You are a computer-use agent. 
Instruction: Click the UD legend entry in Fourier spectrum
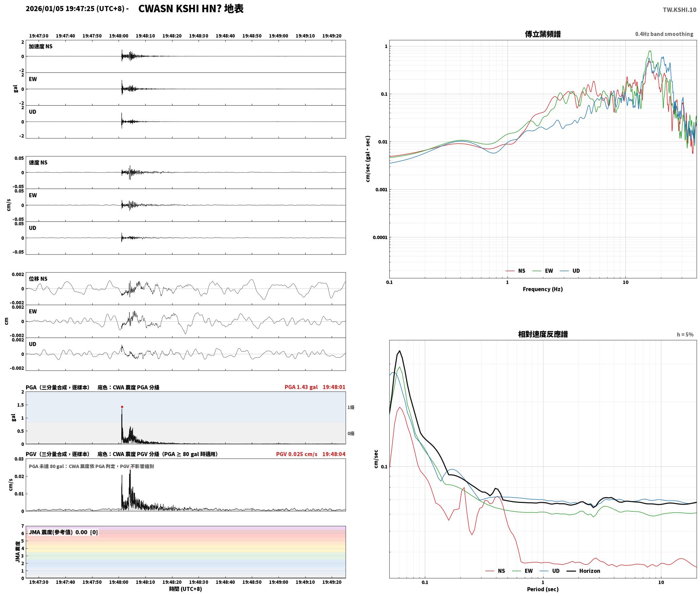coord(570,271)
